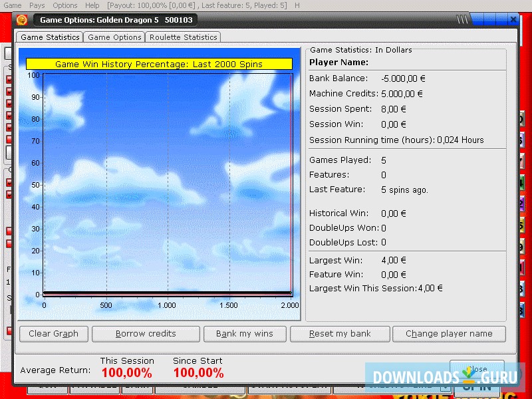Open the Pays menu
532x399 pixels.
(x=37, y=5)
